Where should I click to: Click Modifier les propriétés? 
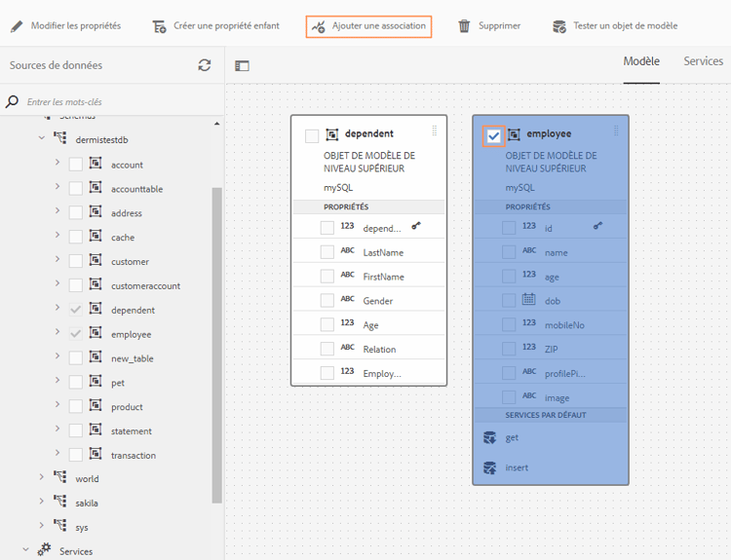(76, 26)
